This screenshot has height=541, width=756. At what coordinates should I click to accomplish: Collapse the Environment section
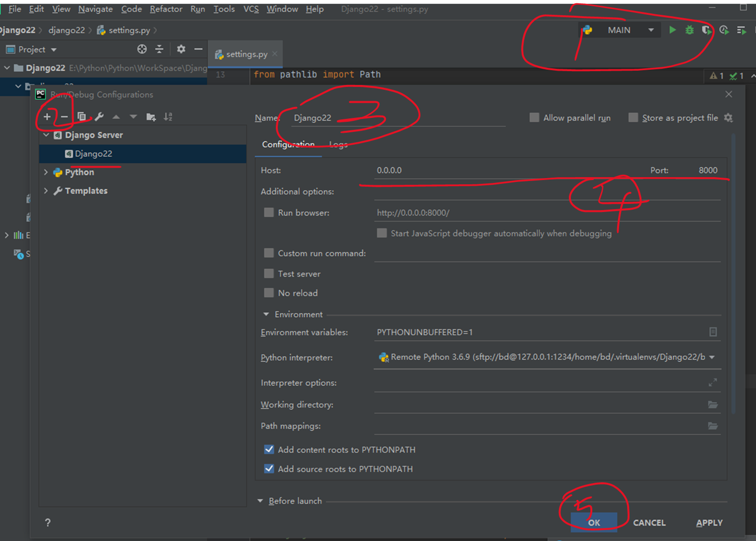pyautogui.click(x=266, y=314)
